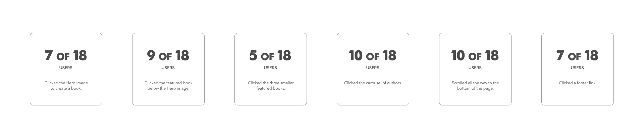Select "7 OF 18" heading on footer link card
The width and height of the screenshot is (644, 138).
[577, 55]
